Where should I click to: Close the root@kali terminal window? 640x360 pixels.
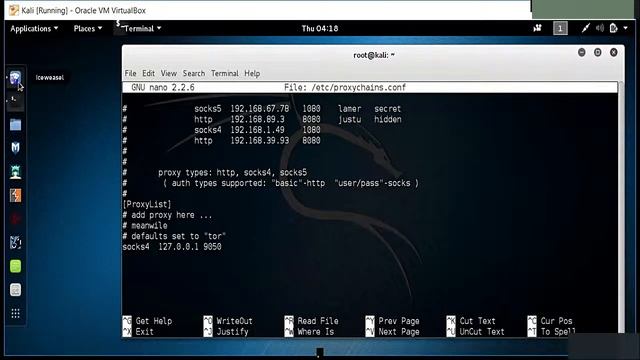[x=613, y=53]
